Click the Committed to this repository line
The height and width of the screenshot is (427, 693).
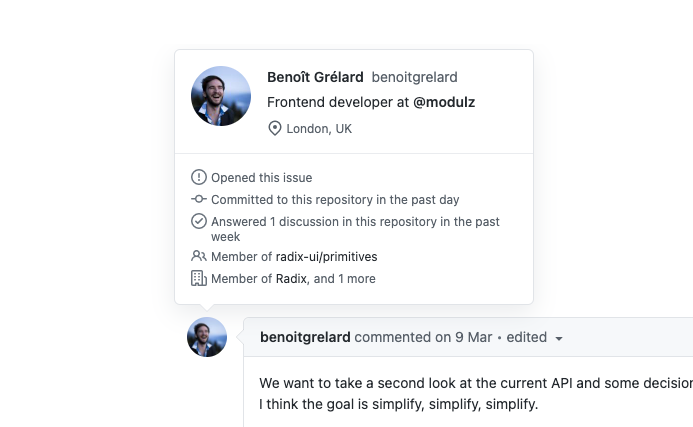coord(335,200)
